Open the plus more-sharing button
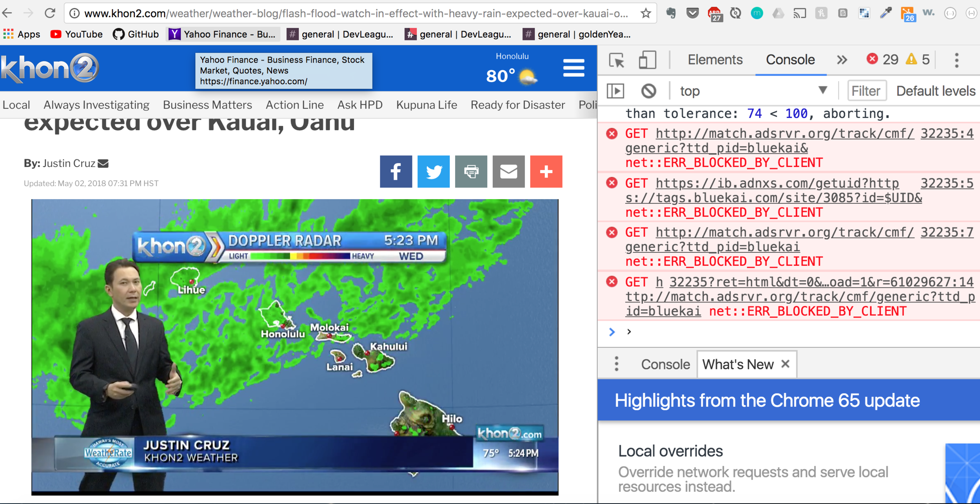This screenshot has width=980, height=504. tap(546, 172)
